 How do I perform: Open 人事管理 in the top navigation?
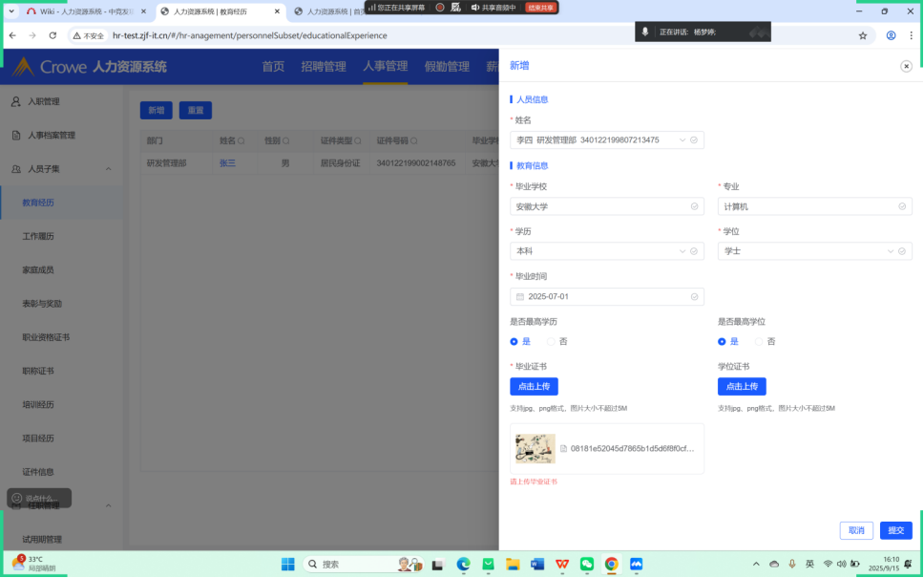(x=386, y=66)
